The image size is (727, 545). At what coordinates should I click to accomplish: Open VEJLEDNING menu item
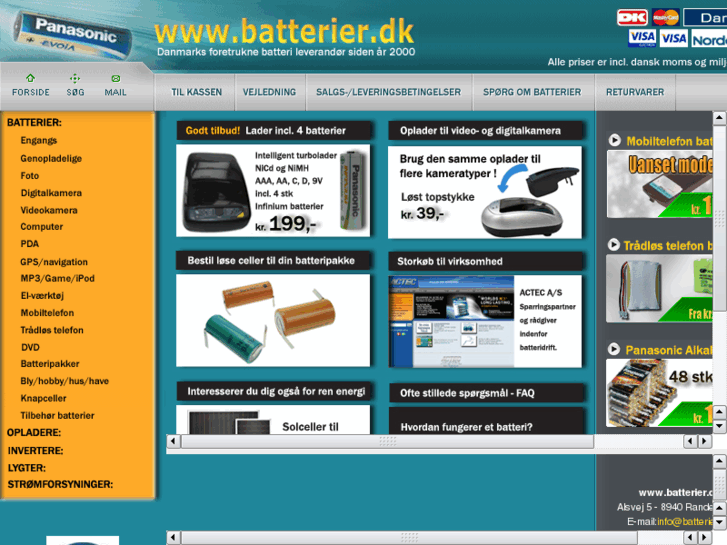point(269,92)
